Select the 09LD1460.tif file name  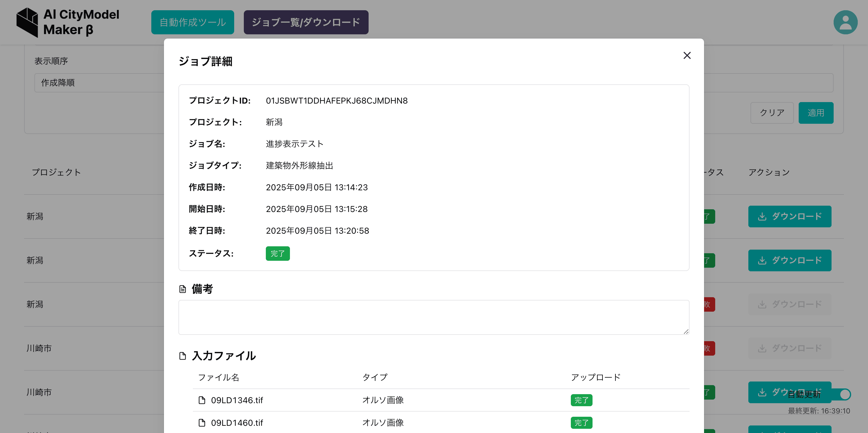(237, 422)
